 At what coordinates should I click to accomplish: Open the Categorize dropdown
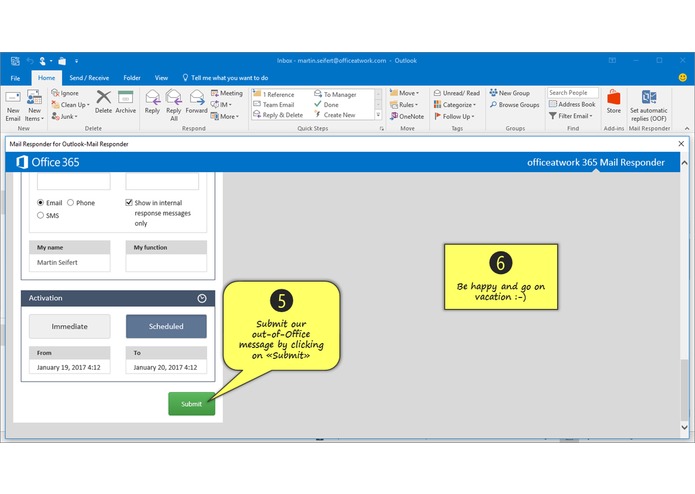(x=455, y=105)
